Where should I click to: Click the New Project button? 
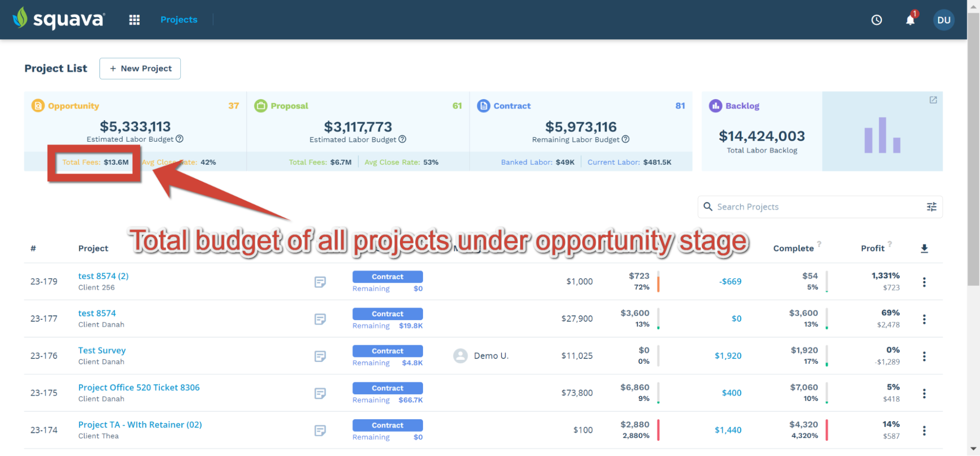(x=140, y=68)
